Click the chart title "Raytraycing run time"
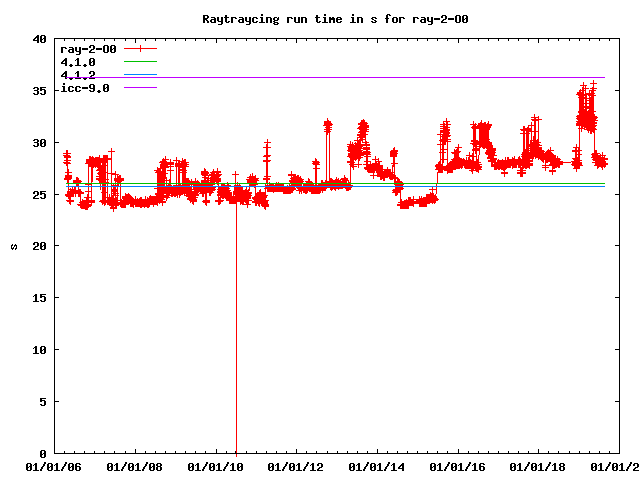The width and height of the screenshot is (640, 480). point(320,19)
